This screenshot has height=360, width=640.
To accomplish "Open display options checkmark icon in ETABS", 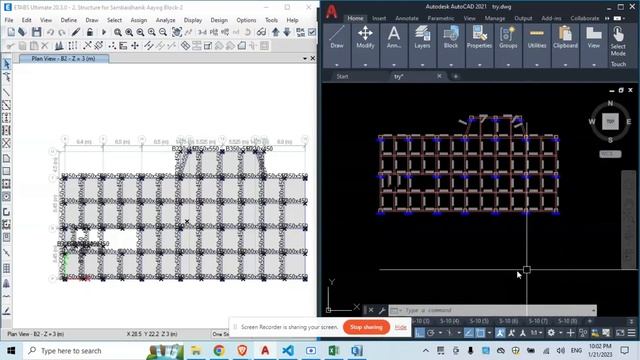I will pos(312,32).
